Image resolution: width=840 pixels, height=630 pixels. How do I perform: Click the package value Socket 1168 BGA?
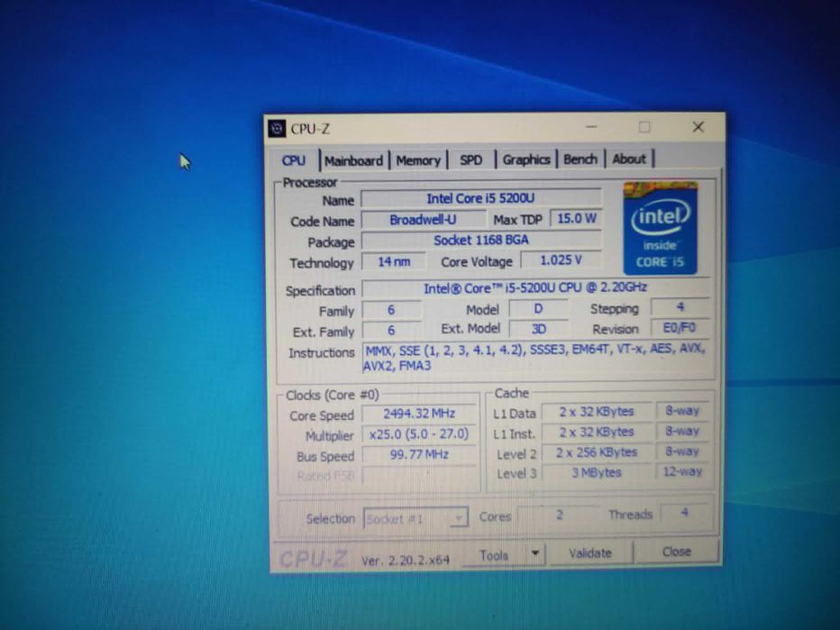[481, 240]
